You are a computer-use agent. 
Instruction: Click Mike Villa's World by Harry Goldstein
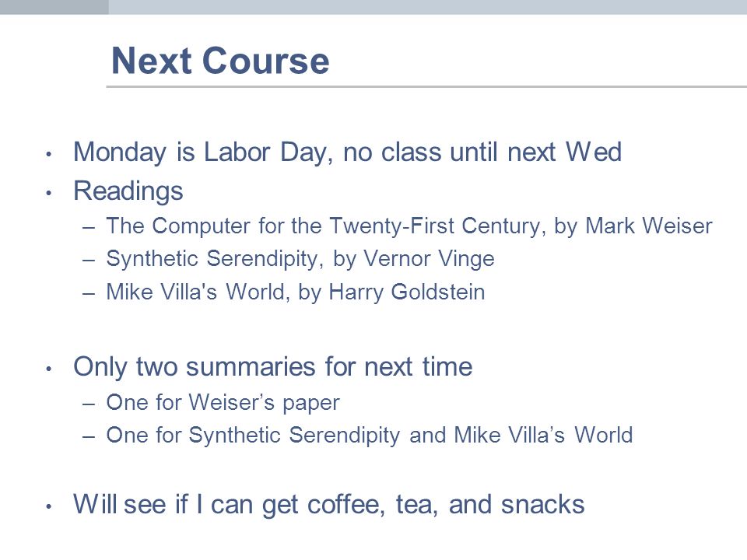pyautogui.click(x=296, y=292)
